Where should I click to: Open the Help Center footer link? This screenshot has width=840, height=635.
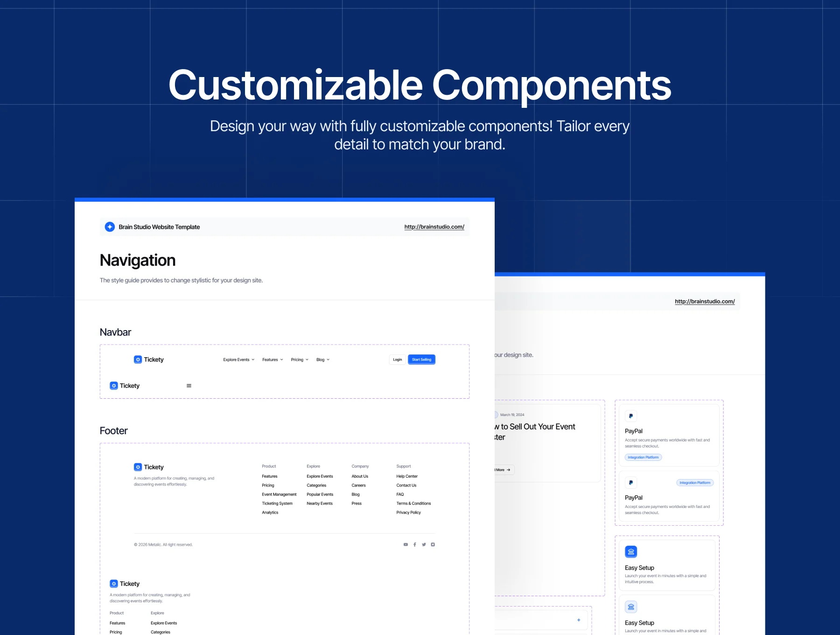point(407,476)
